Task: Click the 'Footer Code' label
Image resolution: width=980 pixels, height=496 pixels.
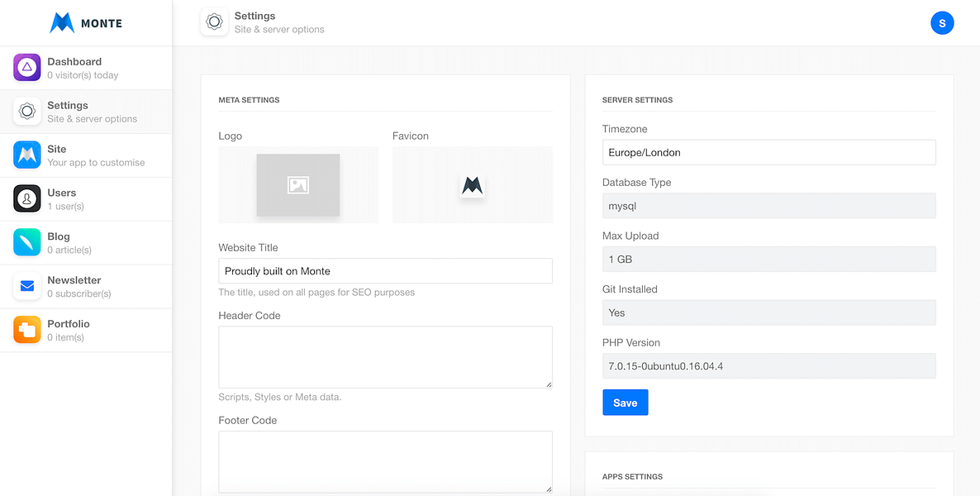Action: click(248, 420)
